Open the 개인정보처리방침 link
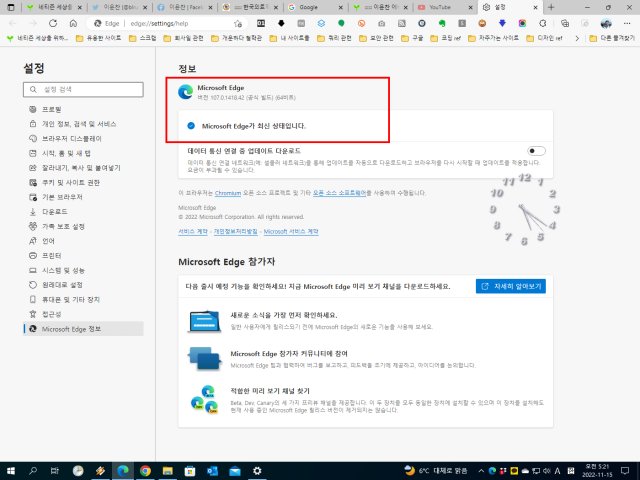This screenshot has width=640, height=480. pos(236,231)
